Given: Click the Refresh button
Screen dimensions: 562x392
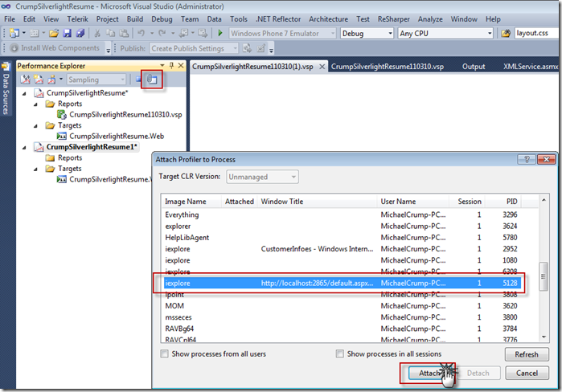Looking at the screenshot, I should [x=527, y=354].
